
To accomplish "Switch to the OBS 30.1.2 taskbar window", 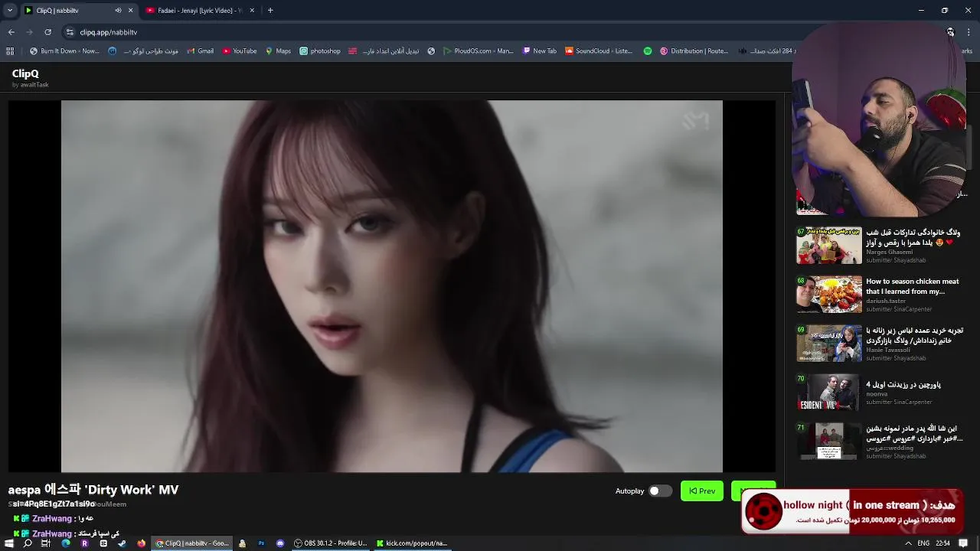I will (331, 543).
